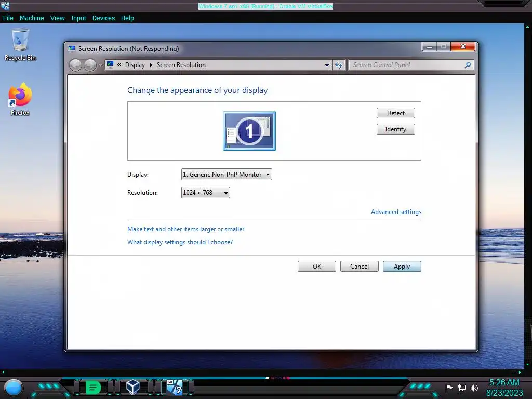
Task: Click Screen Resolution in the breadcrumb path
Action: pyautogui.click(x=181, y=65)
